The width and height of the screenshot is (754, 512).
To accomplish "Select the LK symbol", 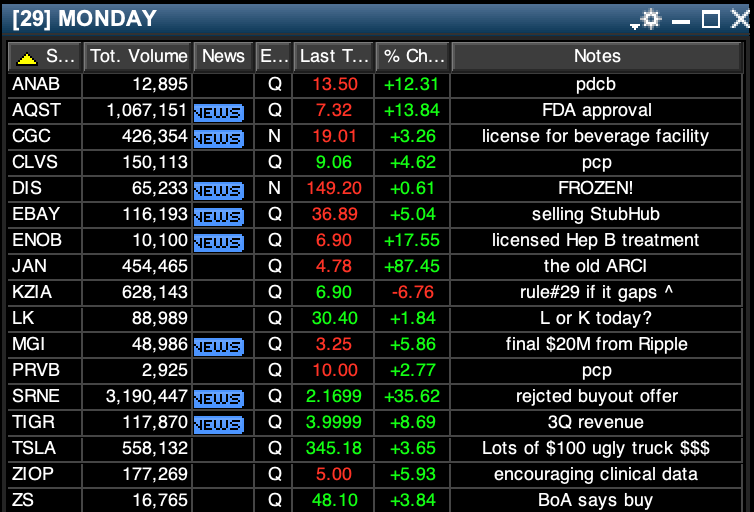I will pos(23,318).
